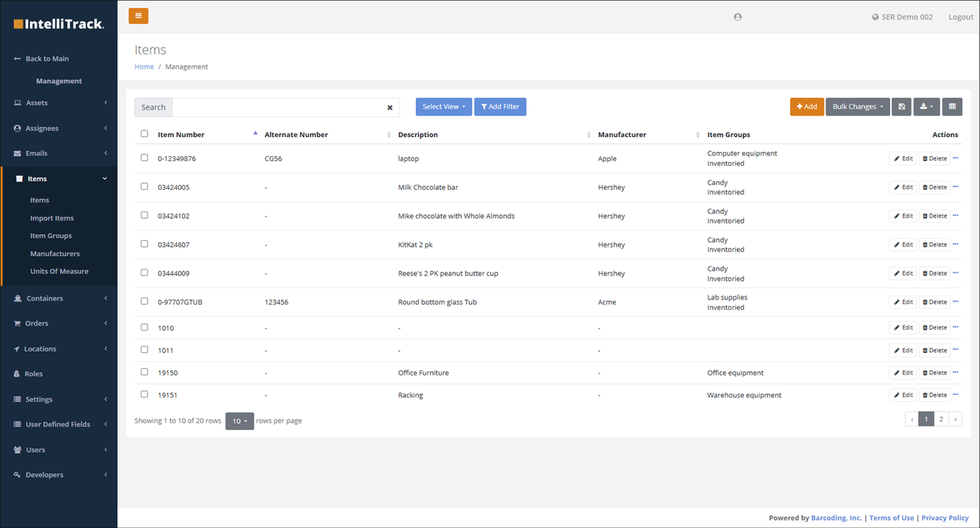Select the checkbox for item 03424005

point(144,186)
